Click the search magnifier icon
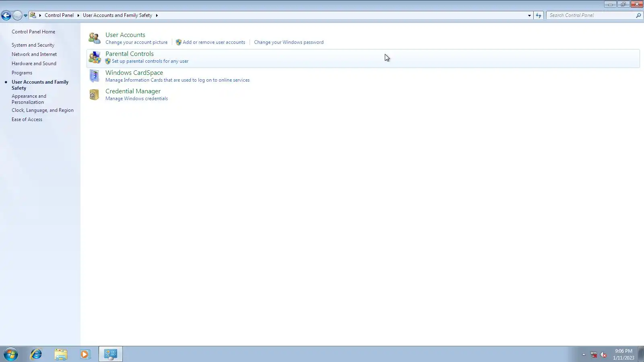Image resolution: width=644 pixels, height=362 pixels. pos(638,15)
